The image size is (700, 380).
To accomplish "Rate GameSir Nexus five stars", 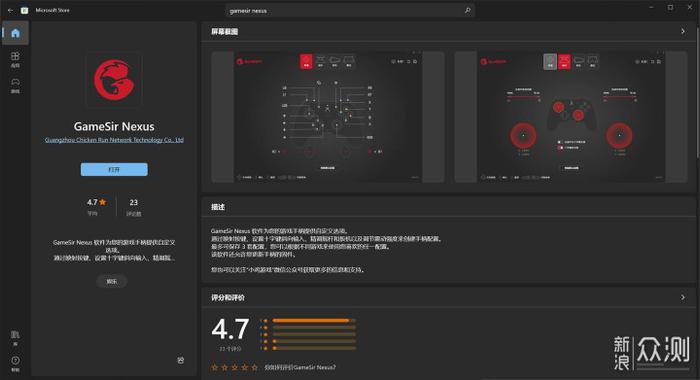I will [x=254, y=367].
